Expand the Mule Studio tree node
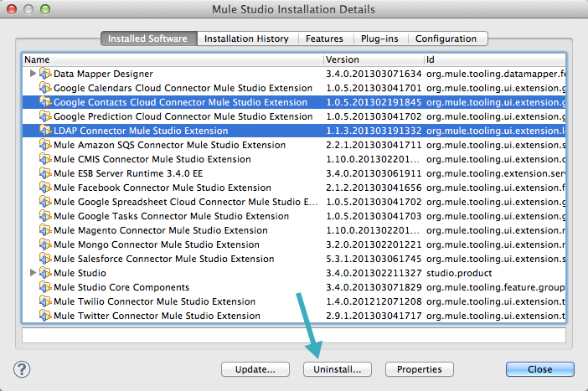The width and height of the screenshot is (588, 391). pyautogui.click(x=33, y=273)
